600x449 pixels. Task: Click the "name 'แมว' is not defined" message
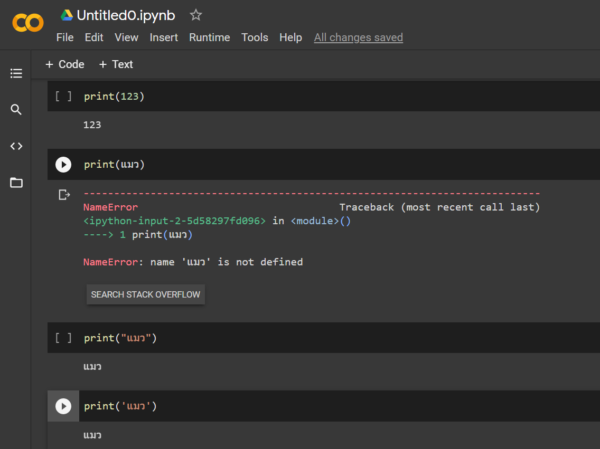[226, 262]
